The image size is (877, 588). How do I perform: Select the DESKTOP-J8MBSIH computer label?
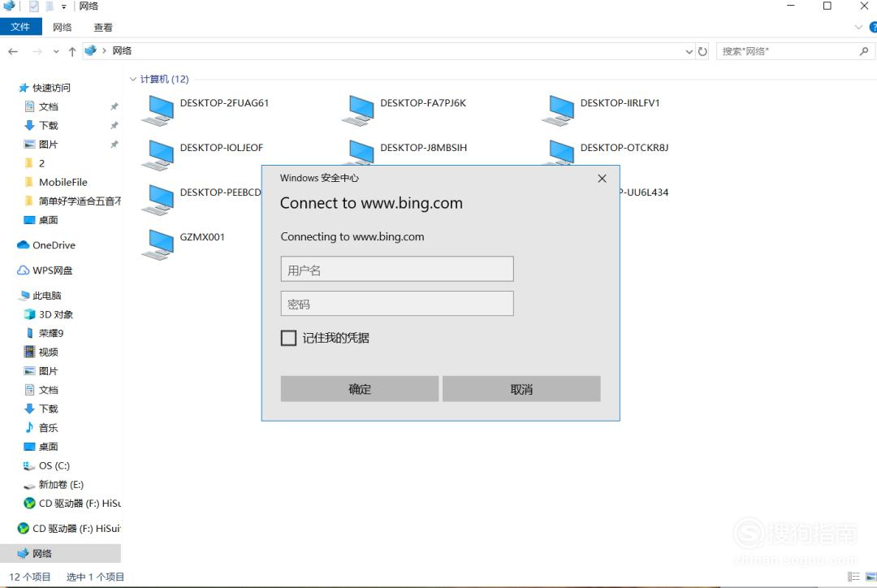[423, 148]
